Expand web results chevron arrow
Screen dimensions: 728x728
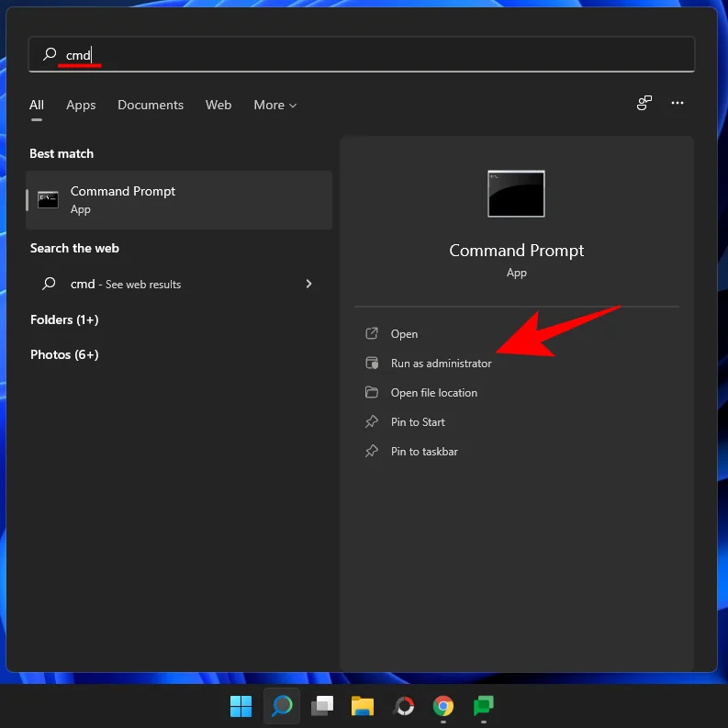308,284
